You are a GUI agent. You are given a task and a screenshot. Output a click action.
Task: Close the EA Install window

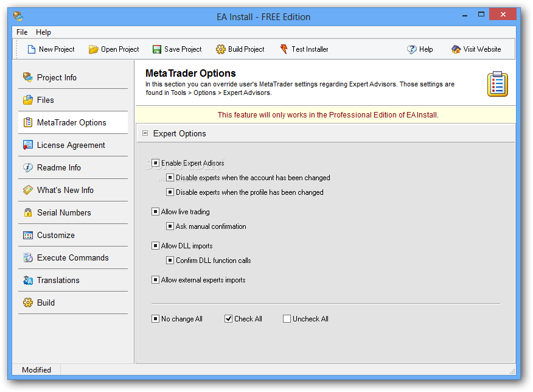pyautogui.click(x=503, y=14)
